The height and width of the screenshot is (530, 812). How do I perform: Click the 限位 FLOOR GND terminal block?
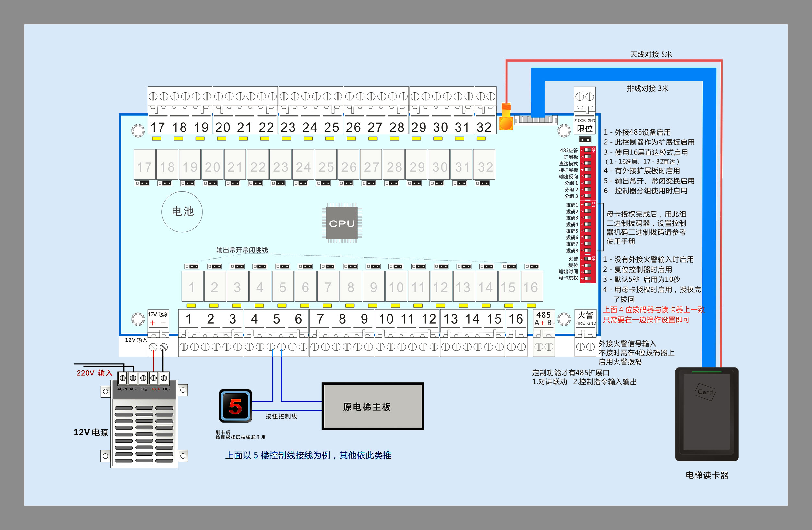(x=584, y=110)
